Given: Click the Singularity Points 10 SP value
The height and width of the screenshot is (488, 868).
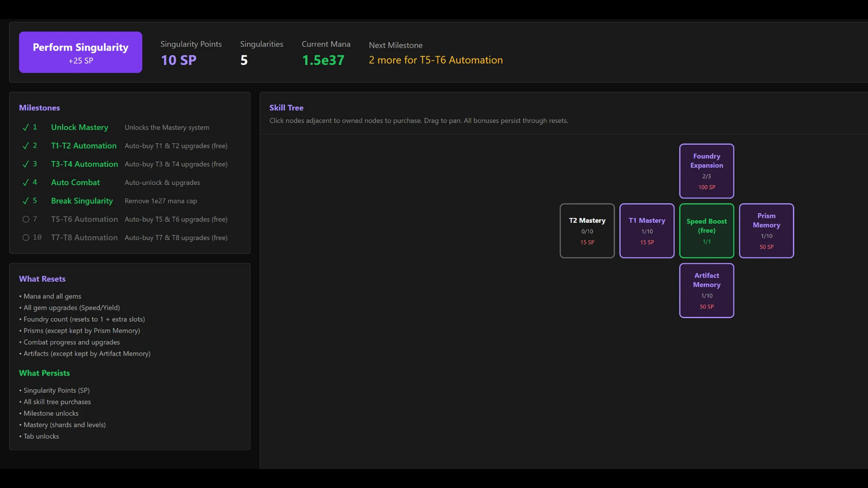Looking at the screenshot, I should pos(179,60).
